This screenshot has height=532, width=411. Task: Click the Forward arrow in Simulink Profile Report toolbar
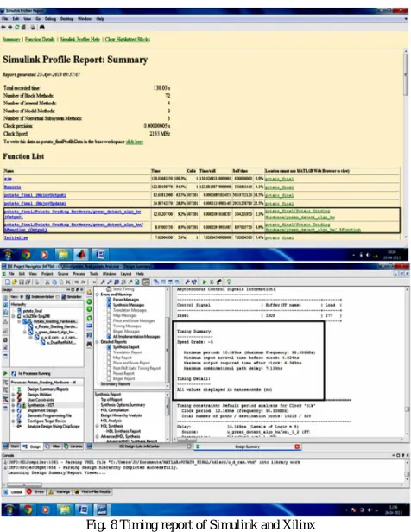10,27
